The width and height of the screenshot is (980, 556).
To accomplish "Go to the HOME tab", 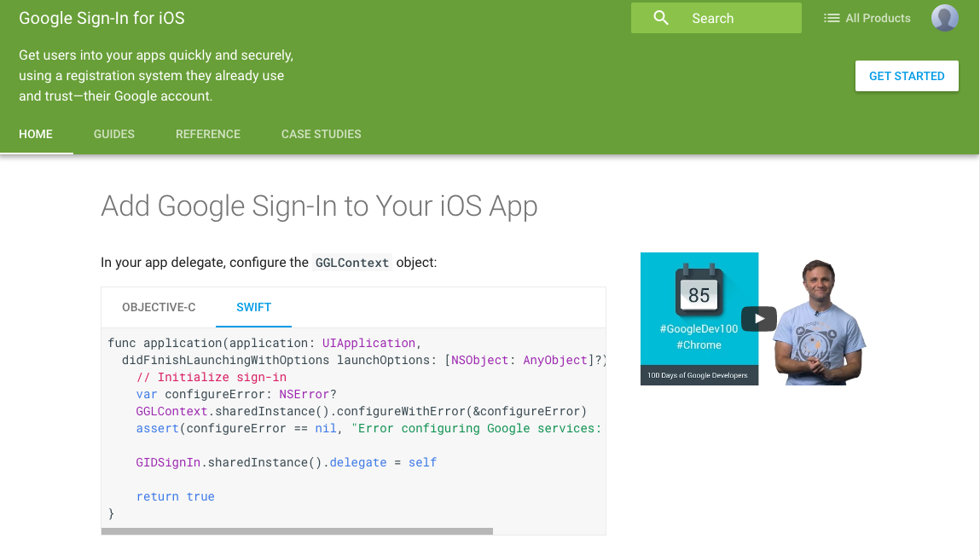I will pos(36,134).
